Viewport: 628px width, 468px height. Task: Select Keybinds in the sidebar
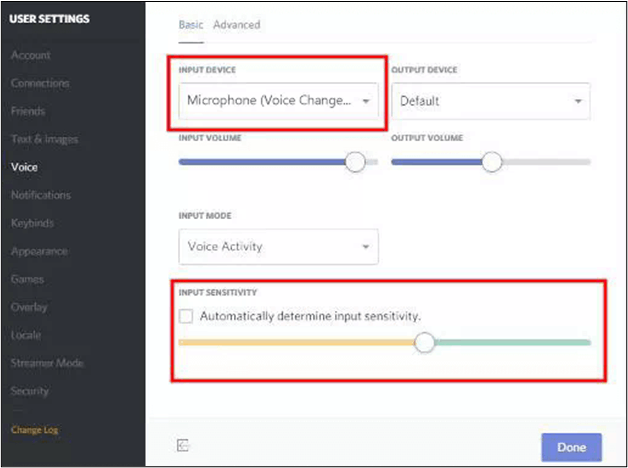tap(32, 223)
